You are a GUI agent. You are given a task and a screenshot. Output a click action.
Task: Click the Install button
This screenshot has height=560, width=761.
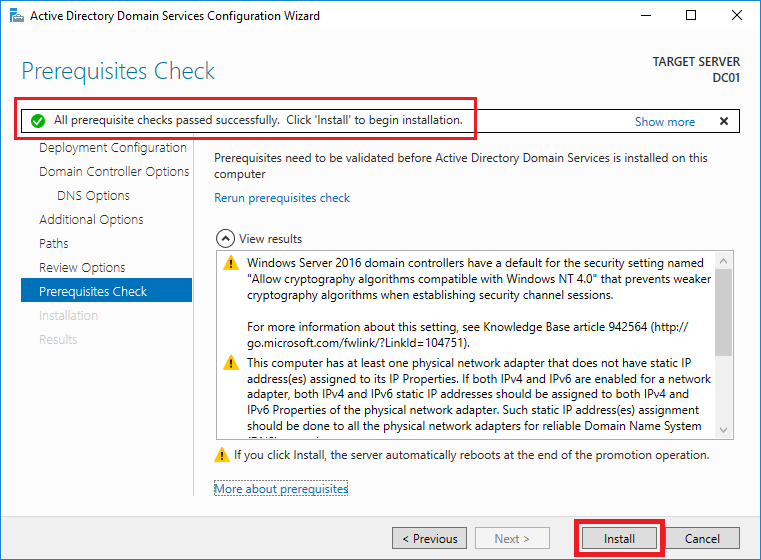(x=619, y=539)
